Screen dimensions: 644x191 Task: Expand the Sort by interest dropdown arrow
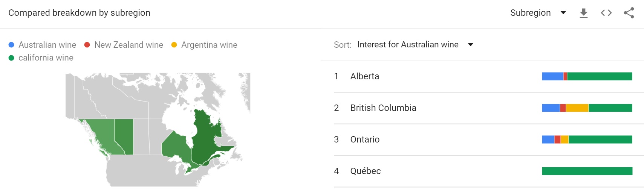click(x=470, y=45)
